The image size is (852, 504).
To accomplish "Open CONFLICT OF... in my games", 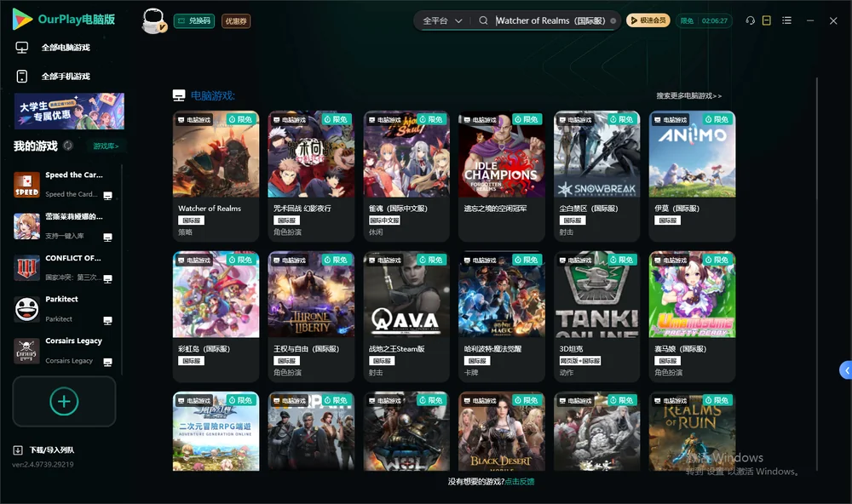I will click(62, 267).
